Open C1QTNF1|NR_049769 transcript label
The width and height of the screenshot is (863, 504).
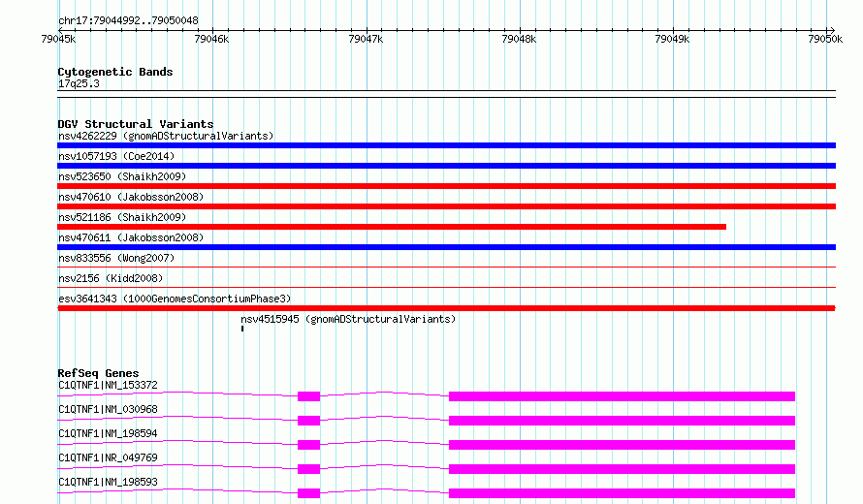tap(108, 457)
